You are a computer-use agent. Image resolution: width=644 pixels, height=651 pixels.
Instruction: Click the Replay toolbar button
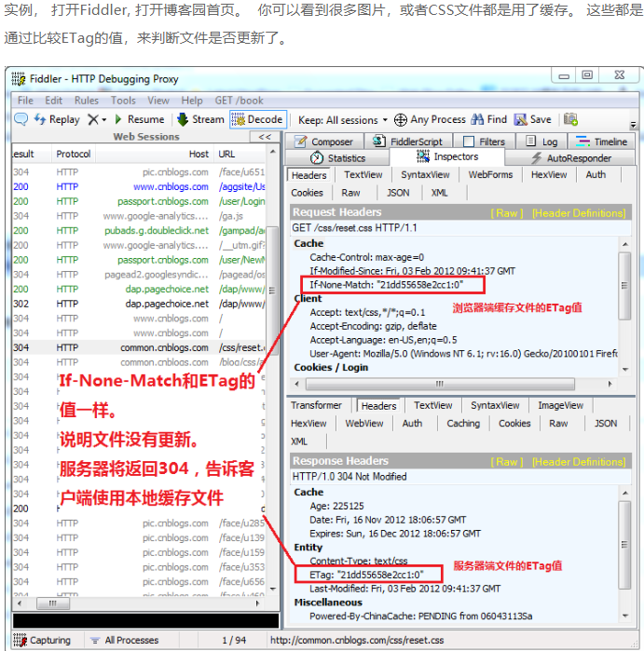pos(57,119)
